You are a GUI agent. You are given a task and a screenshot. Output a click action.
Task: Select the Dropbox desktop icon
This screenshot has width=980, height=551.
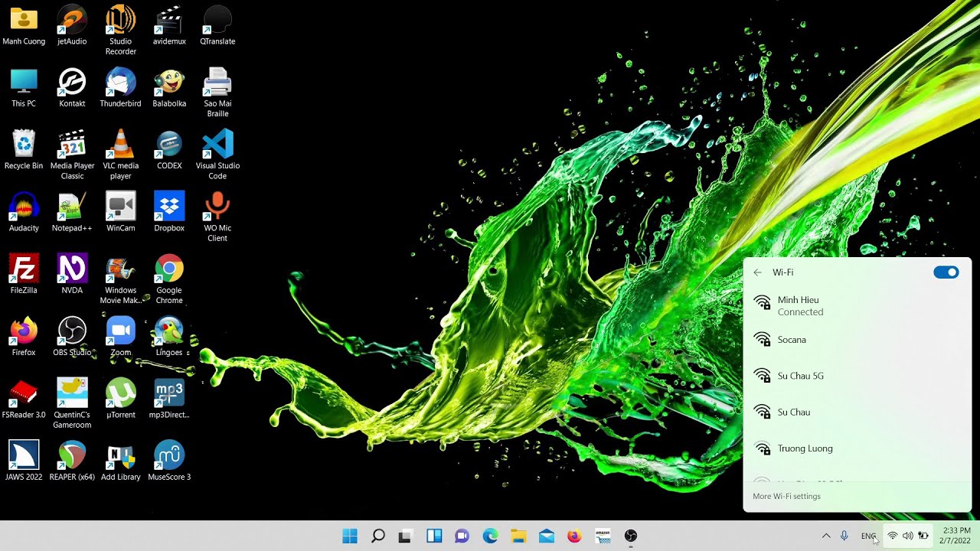click(169, 213)
